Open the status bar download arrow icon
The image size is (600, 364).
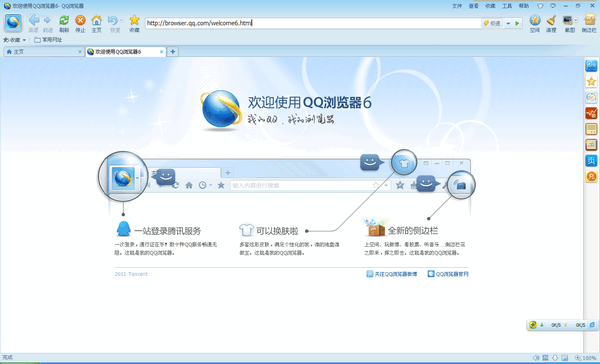[555, 358]
